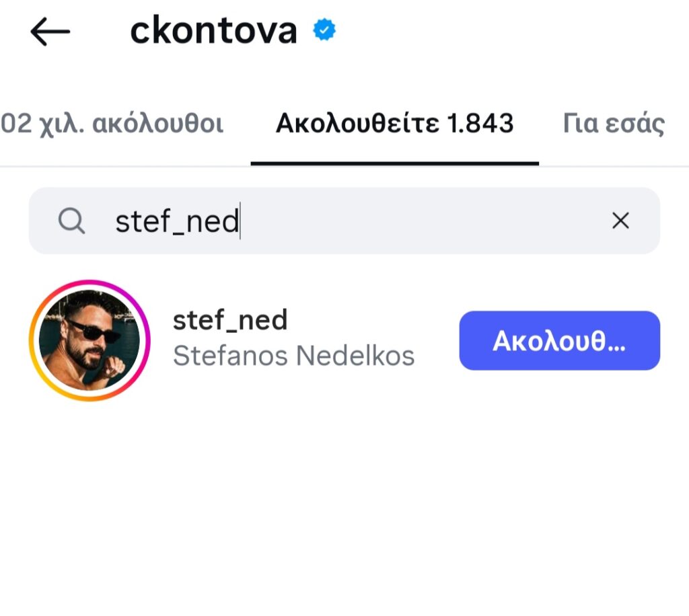Viewport: 689px width, 616px height.
Task: Tap the 1.843 following count
Action: point(480,123)
